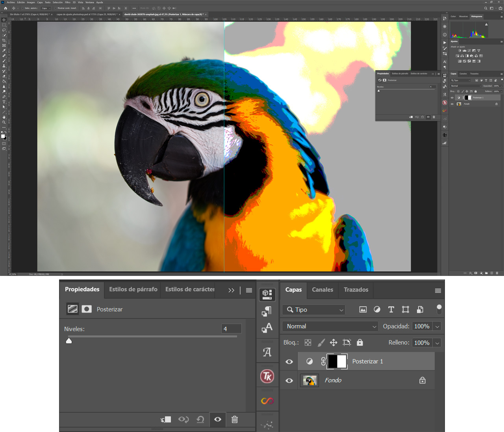
Task: Click the clip-to-layer button in Properties
Action: pyautogui.click(x=166, y=419)
